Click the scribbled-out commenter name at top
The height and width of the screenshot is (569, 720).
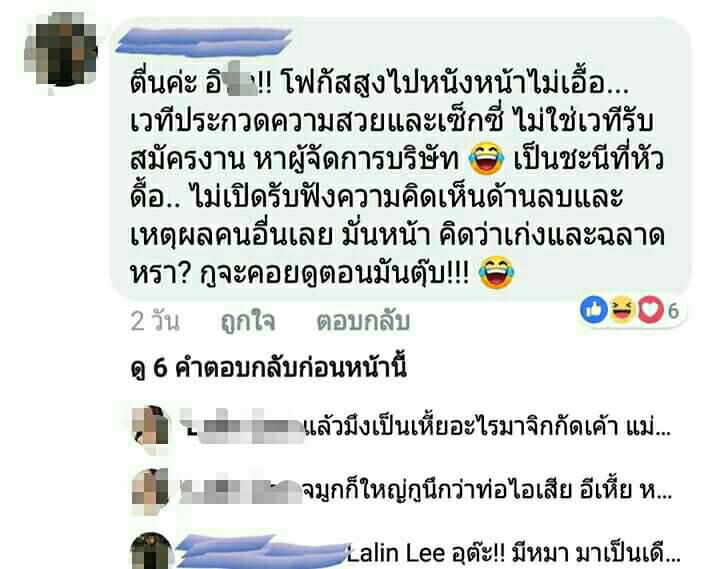tap(204, 41)
